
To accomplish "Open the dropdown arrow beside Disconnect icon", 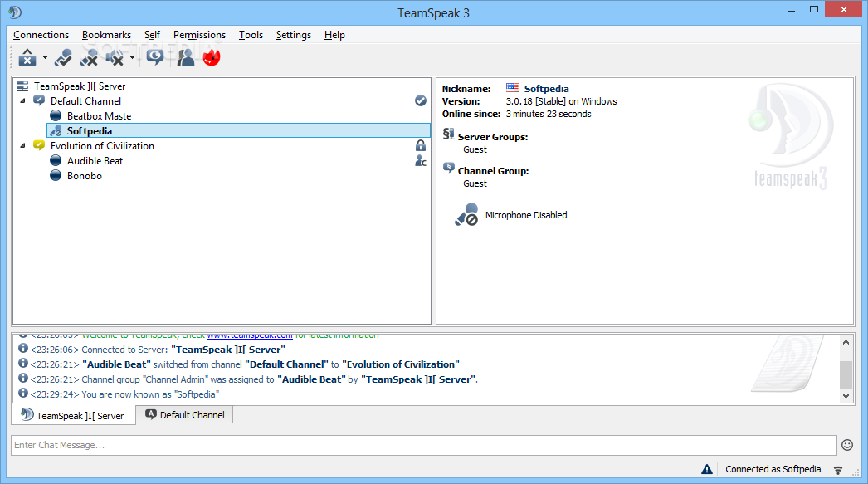I will [46, 58].
